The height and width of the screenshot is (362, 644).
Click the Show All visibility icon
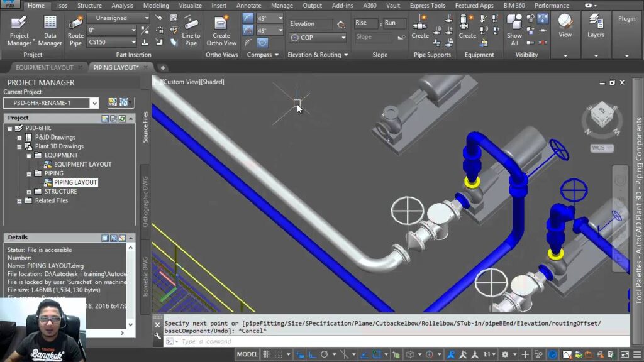click(514, 30)
